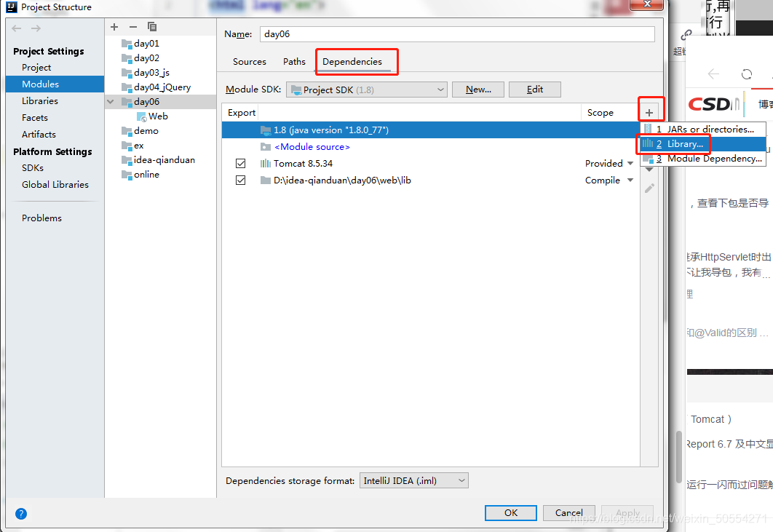Select the ex module
Viewport: 773px width, 532px height.
tap(138, 146)
